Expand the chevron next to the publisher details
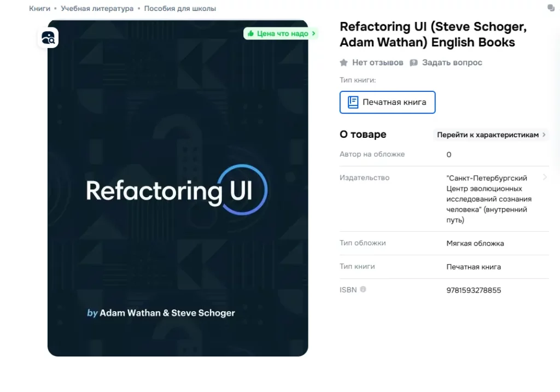The image size is (560, 392). point(545,177)
